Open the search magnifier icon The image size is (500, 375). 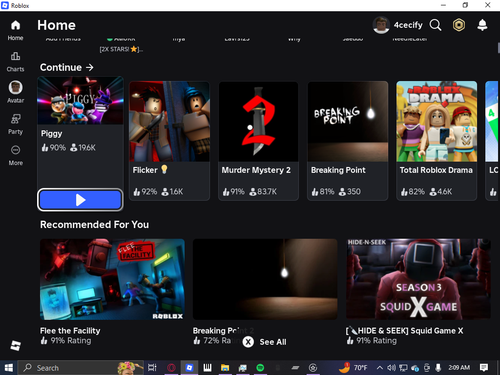435,25
